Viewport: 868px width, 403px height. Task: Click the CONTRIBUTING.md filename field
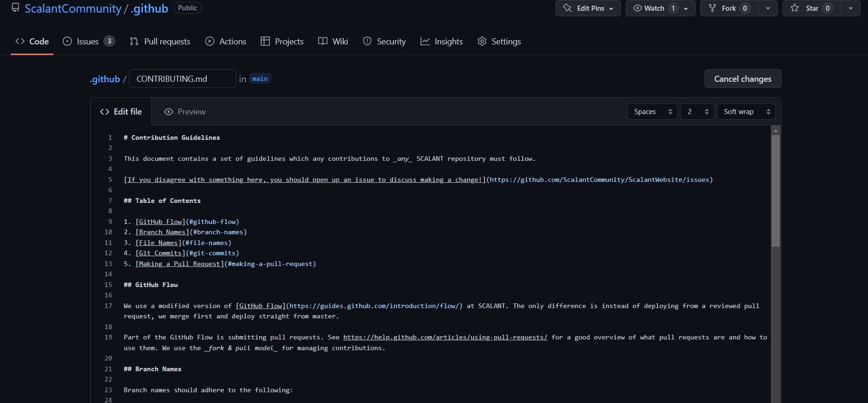tap(182, 79)
